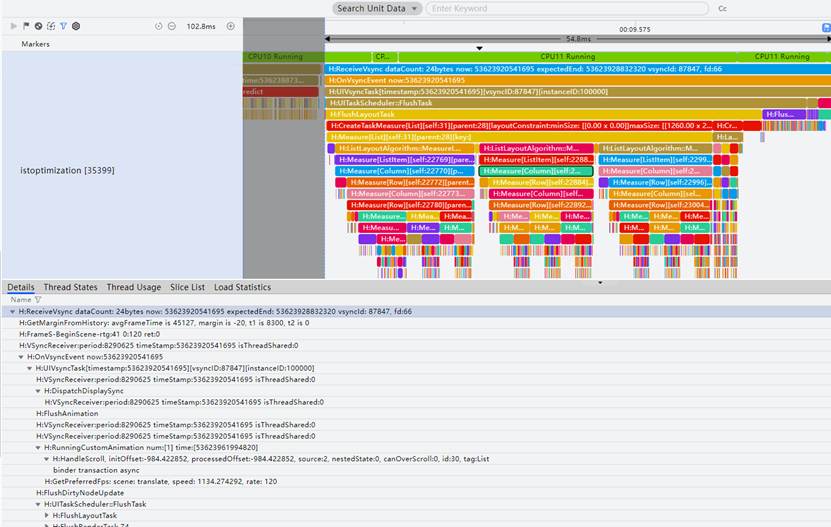Screen dimensions: 831x527
Task: Click the clock reset icon beside zoom out
Action: click(159, 26)
